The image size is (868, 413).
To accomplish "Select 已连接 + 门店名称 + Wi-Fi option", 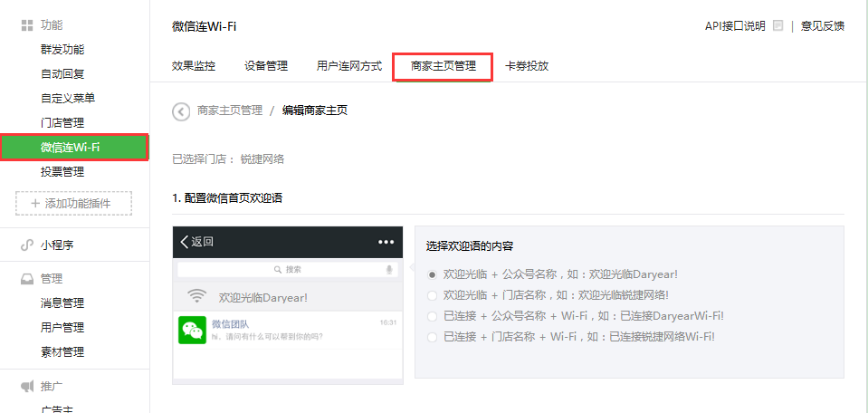I will point(433,337).
